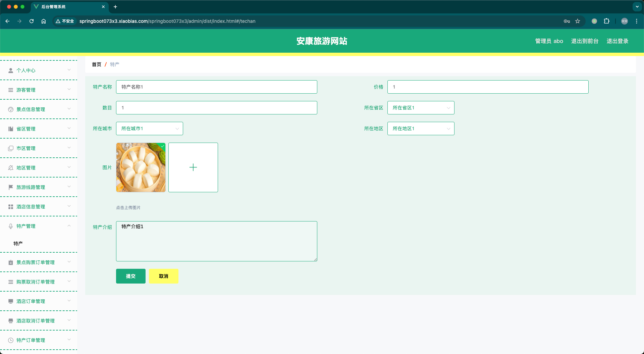Select the 后台管理系统 browser tab
Viewport: 644px width, 354px height.
(69, 7)
